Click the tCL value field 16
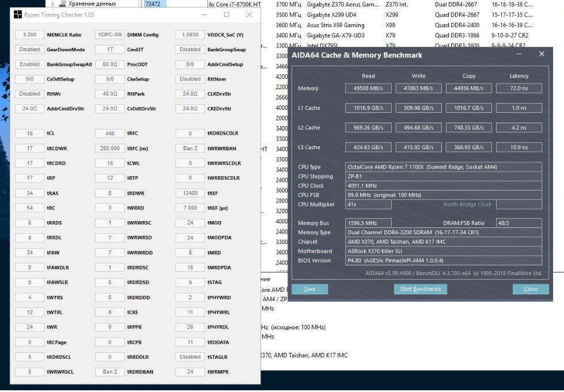Screen dimensions: 564x392 (x=29, y=134)
